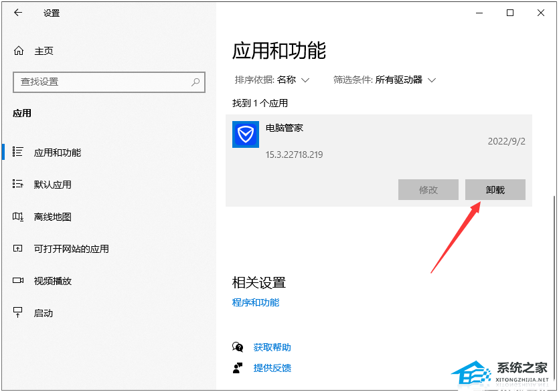559x392 pixels.
Task: Open the 提供反馈 link
Action: (x=272, y=368)
